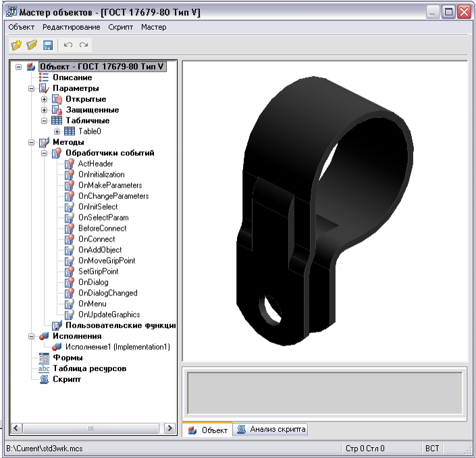Switch to the Анализ скрипта tab
Viewport: 476px width, 458px height.
point(271,429)
